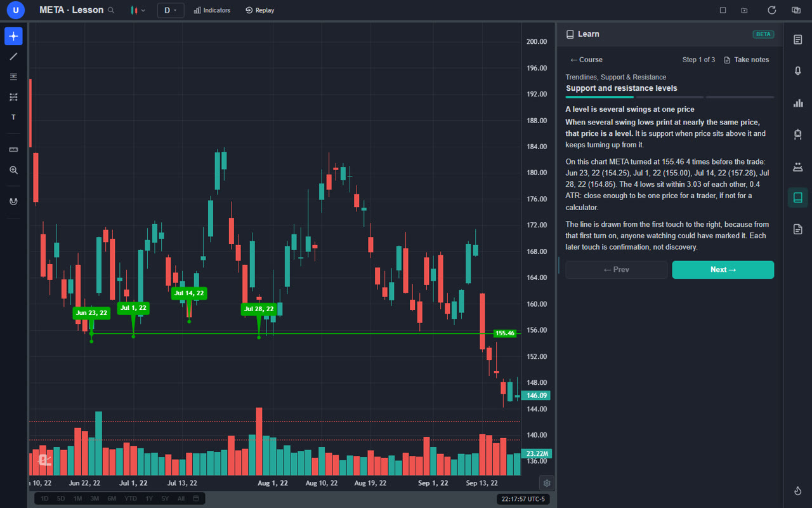Click the overlapping windows icon in top bar
This screenshot has width=812, height=508.
pyautogui.click(x=796, y=10)
